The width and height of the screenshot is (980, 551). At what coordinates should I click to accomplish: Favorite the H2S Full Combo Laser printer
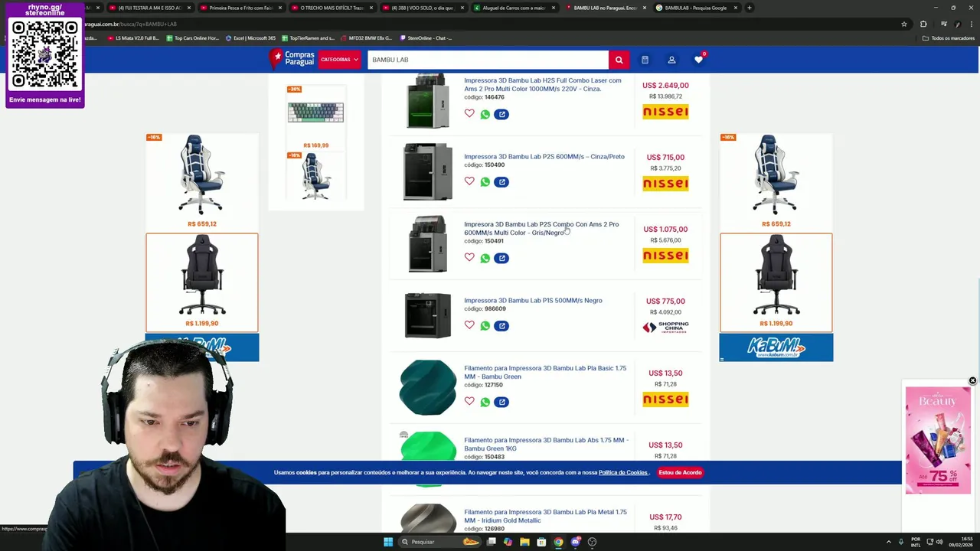click(x=469, y=113)
